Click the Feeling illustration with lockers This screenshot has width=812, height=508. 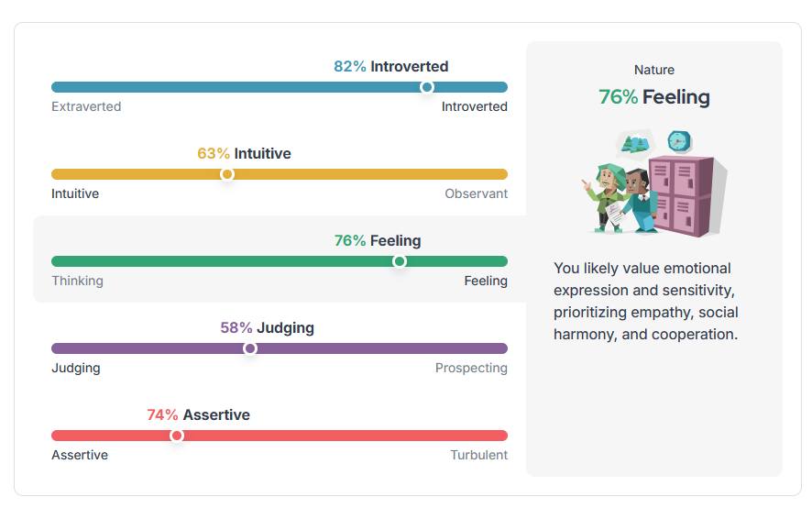[x=654, y=182]
